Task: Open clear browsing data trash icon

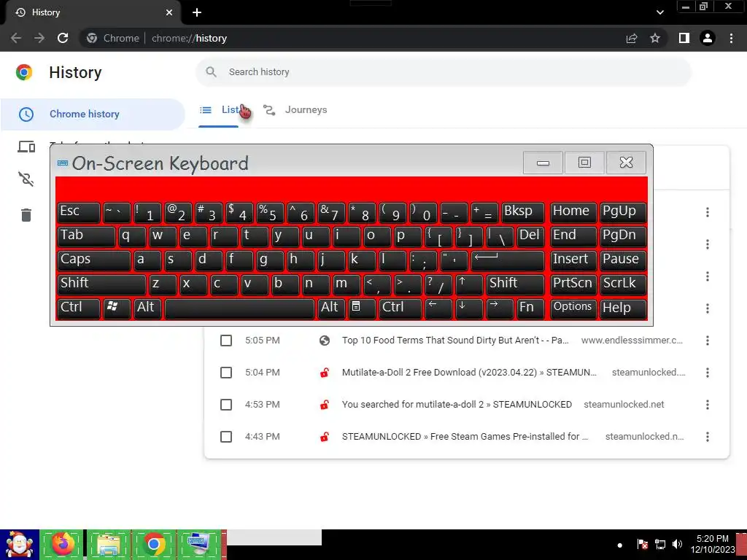Action: (26, 215)
